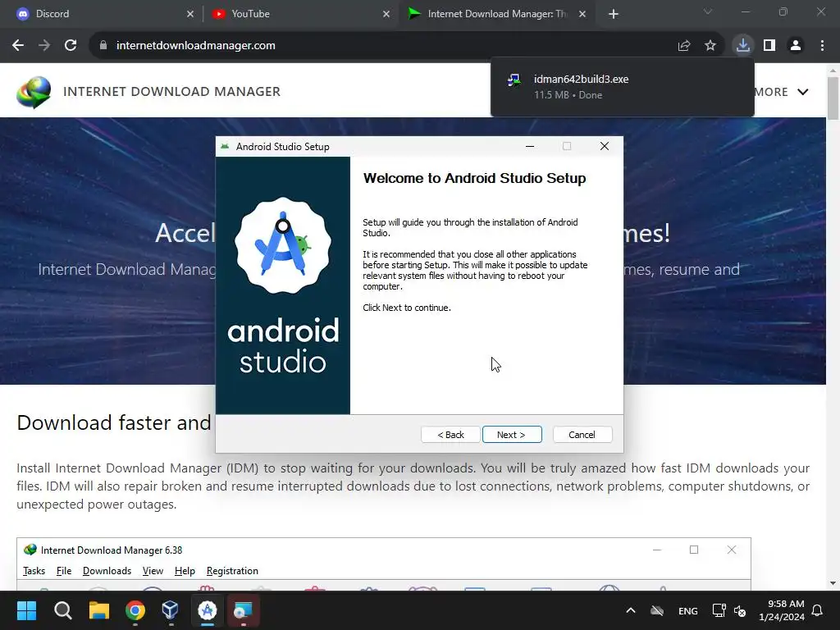Click the address bar URL

coord(196,46)
